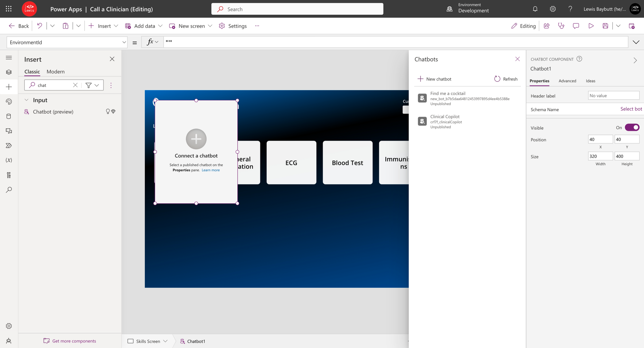This screenshot has width=644, height=348.
Task: Expand the formula bar chevron
Action: (x=636, y=42)
